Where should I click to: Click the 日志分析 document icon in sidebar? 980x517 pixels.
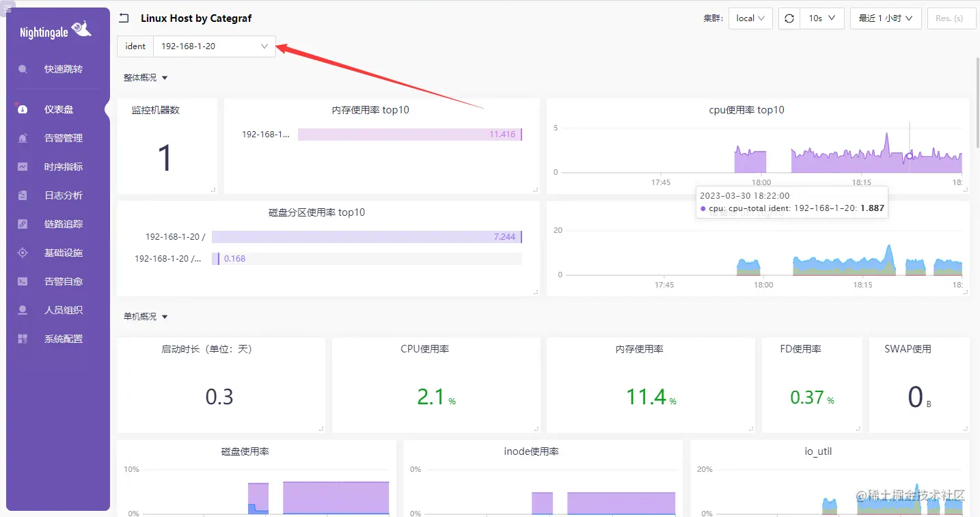[23, 195]
